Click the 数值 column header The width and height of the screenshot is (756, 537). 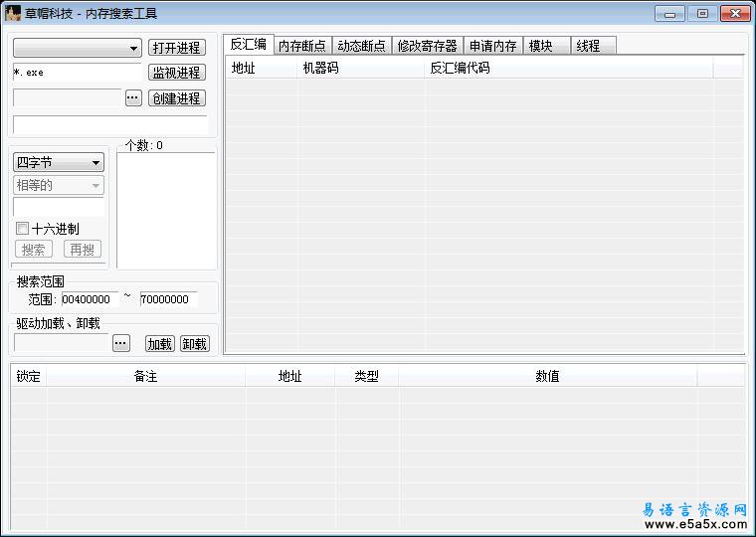[548, 376]
